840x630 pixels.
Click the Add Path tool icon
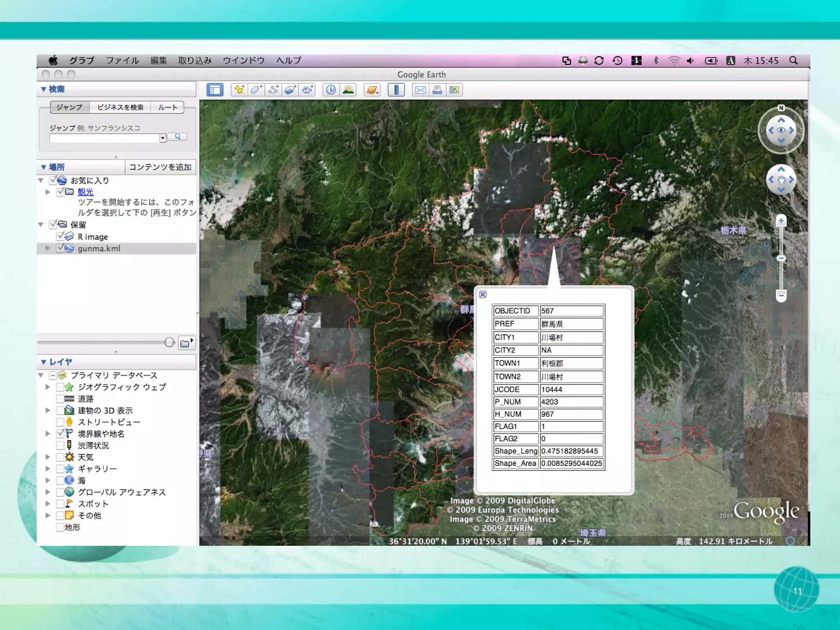[x=274, y=90]
